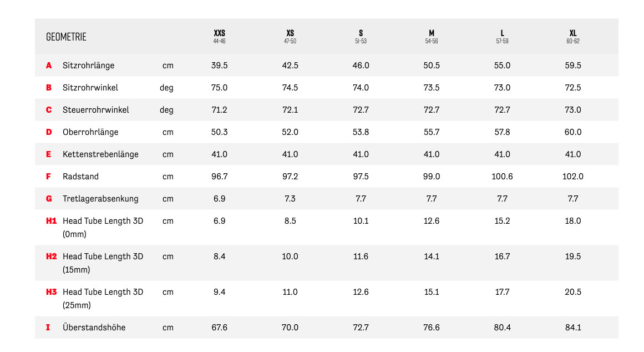
Task: Click the red C marker for Steuerrohrwinkel
Action: [x=49, y=110]
